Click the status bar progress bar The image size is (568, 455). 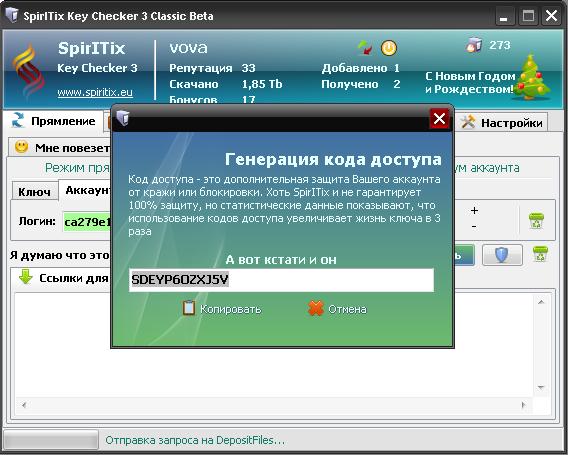[x=51, y=440]
